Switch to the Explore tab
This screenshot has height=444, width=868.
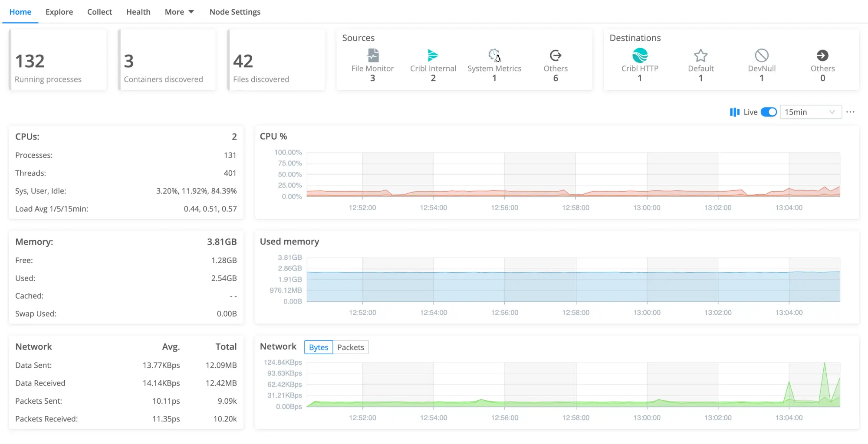coord(59,12)
